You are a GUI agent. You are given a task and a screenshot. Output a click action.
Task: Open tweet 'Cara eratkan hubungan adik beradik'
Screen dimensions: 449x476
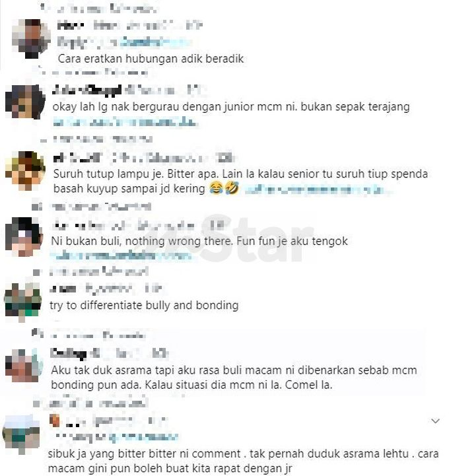click(151, 59)
